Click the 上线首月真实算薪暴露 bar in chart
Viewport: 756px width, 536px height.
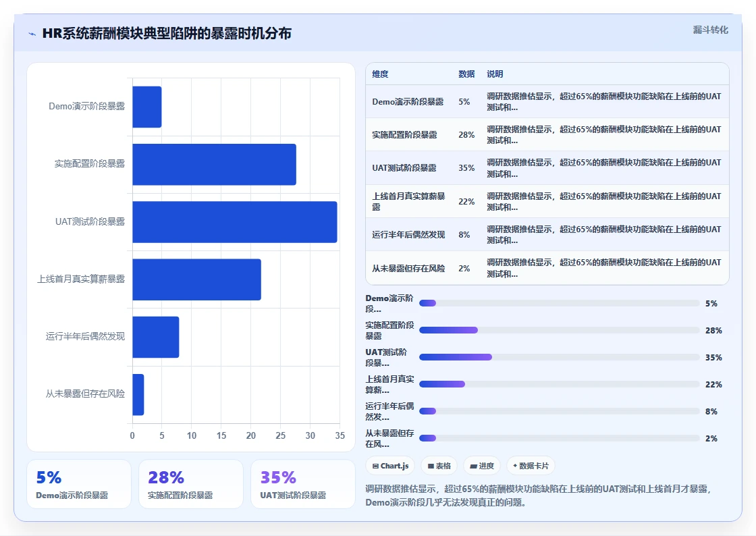[x=196, y=279]
